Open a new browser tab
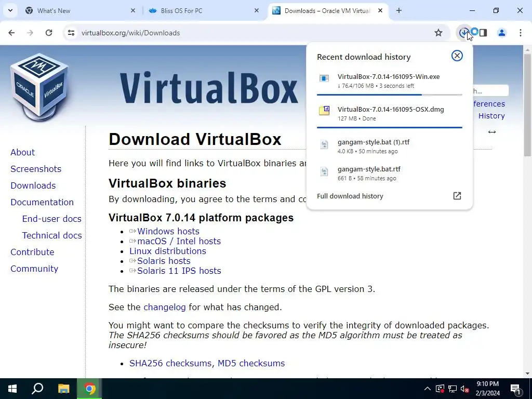The width and height of the screenshot is (532, 399). click(x=399, y=10)
